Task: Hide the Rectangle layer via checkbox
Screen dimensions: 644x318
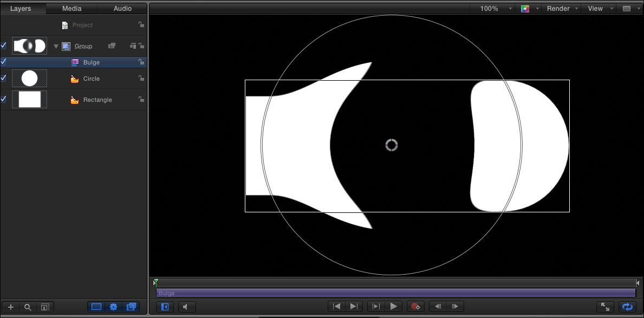Action: [3, 99]
